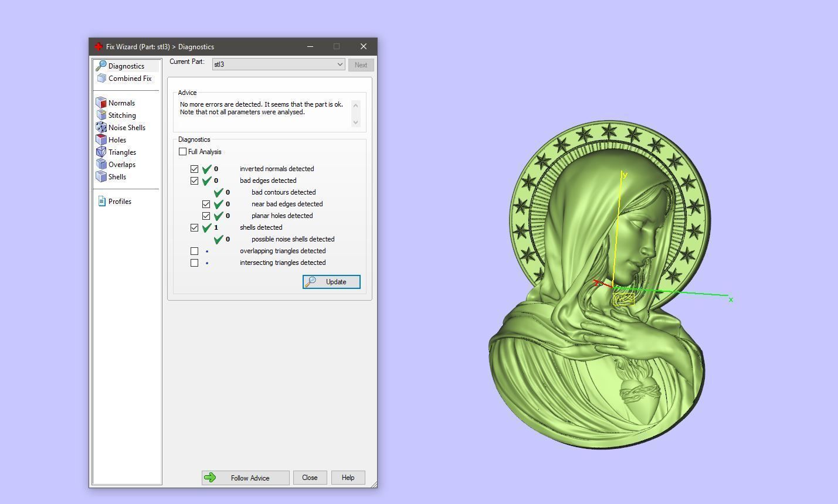Click the Advice message text
This screenshot has height=504, width=838.
[x=262, y=108]
